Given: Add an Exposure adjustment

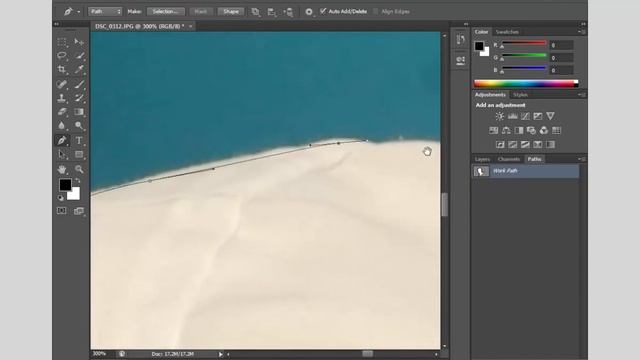Looking at the screenshot, I should pos(538,116).
